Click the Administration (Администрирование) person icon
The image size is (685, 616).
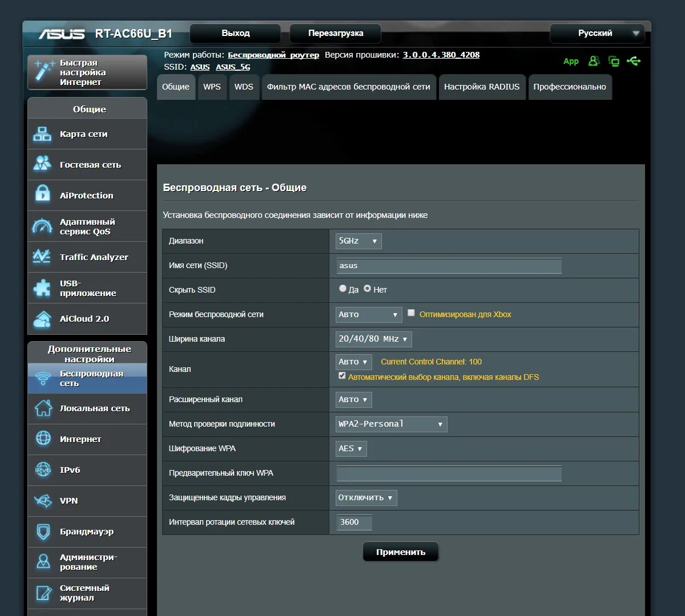[x=43, y=561]
